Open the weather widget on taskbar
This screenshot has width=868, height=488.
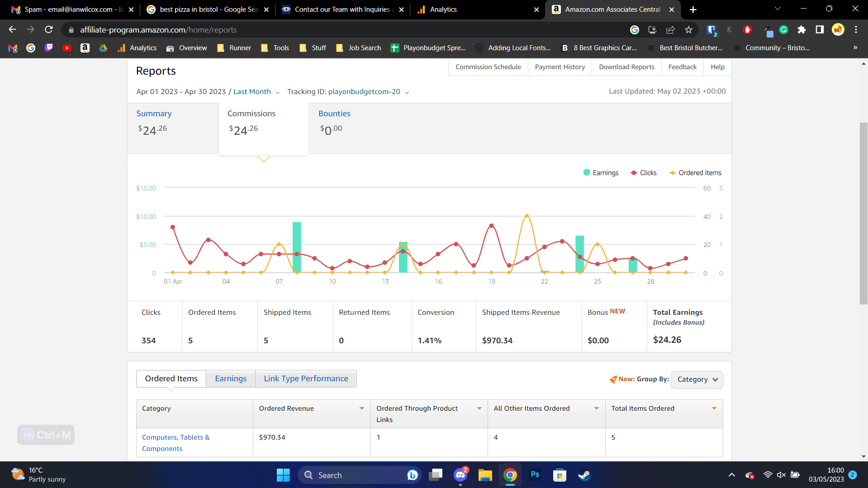click(39, 475)
